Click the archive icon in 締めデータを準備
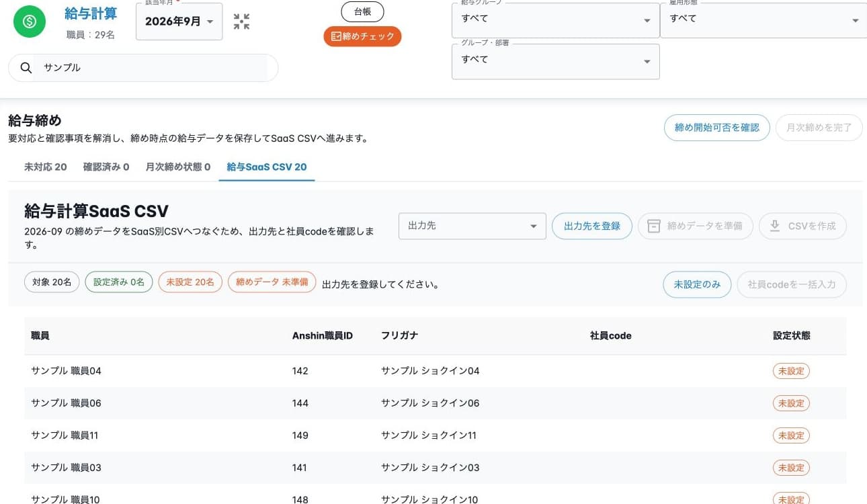The image size is (867, 504). (653, 226)
